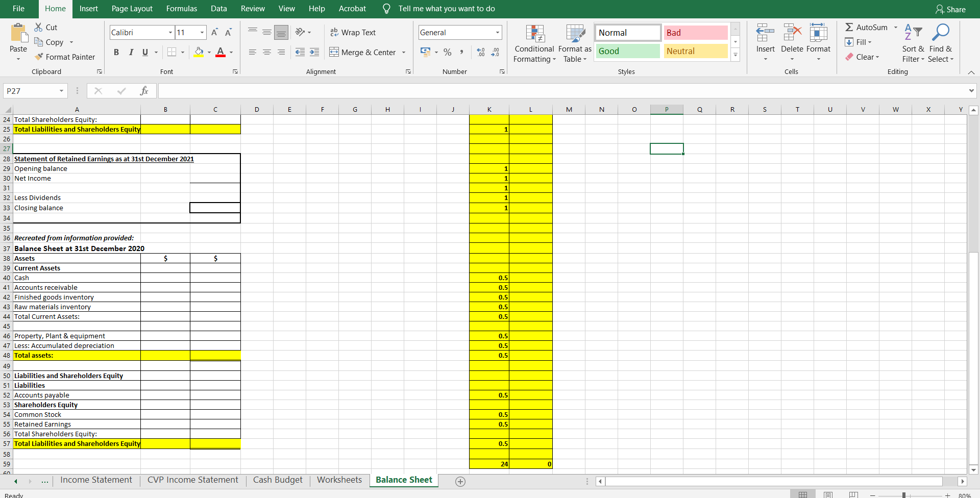Open Sort & Filter tool
The height and width of the screenshot is (498, 980).
tap(913, 43)
